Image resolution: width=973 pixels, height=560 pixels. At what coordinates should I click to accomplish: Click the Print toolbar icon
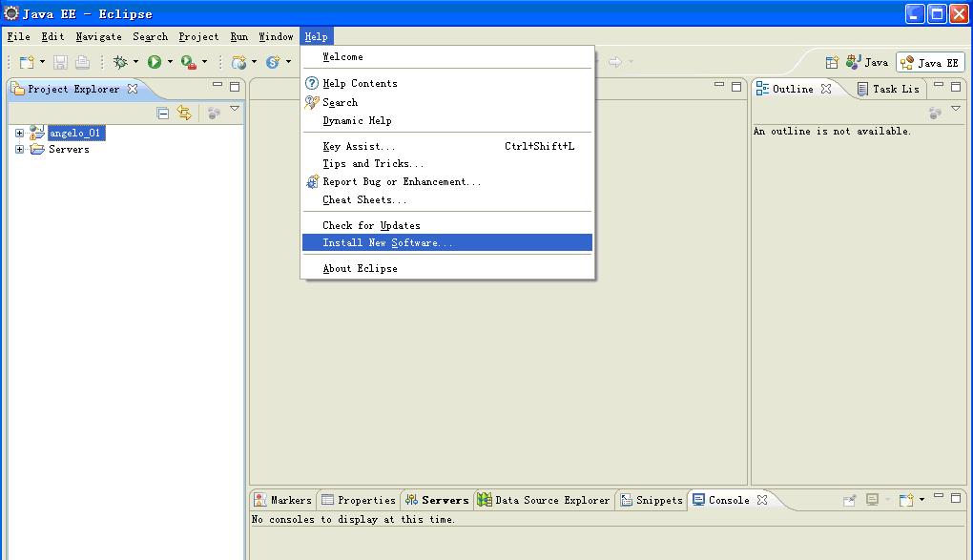coord(82,62)
